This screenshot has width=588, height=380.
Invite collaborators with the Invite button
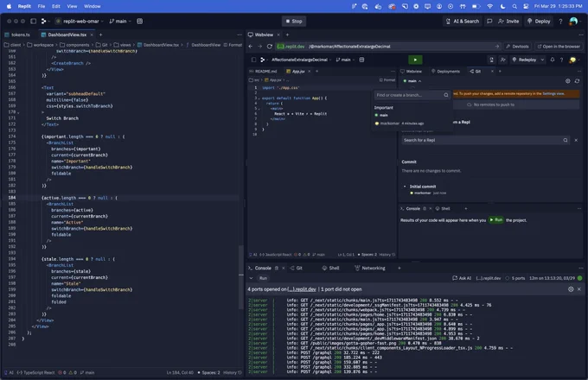508,22
